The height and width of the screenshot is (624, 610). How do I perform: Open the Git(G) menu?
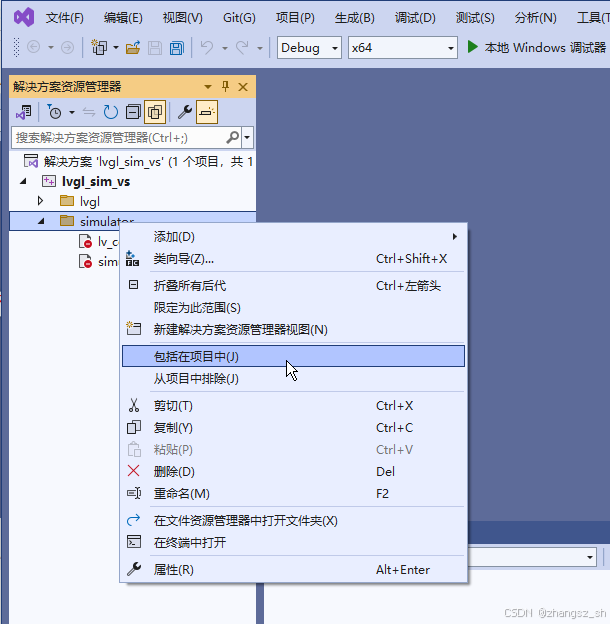[239, 18]
